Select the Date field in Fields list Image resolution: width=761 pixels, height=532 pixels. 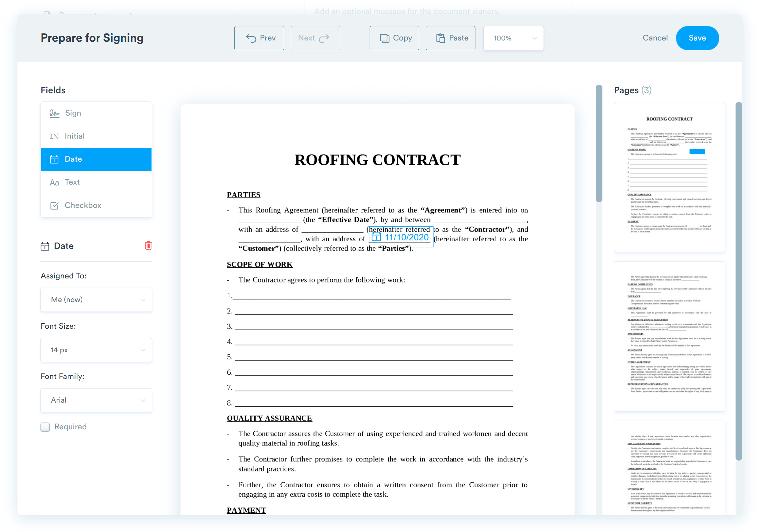96,159
